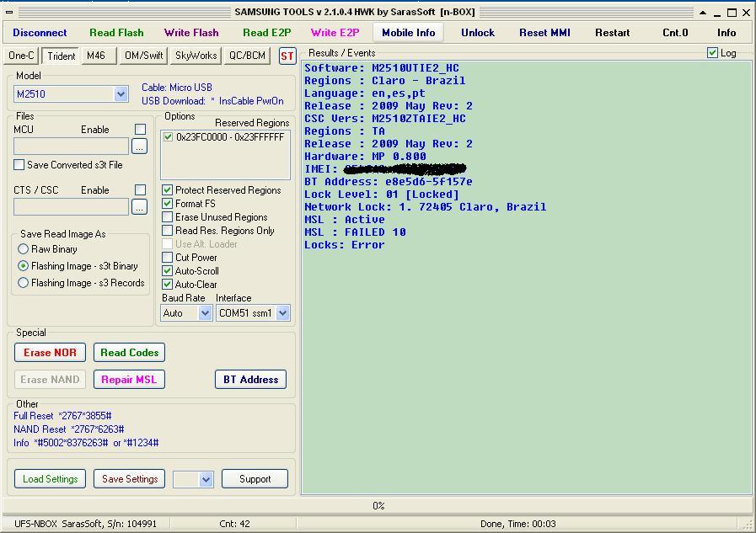Screen dimensions: 756x533
Task: Click the Load Settings button
Action: 50,479
